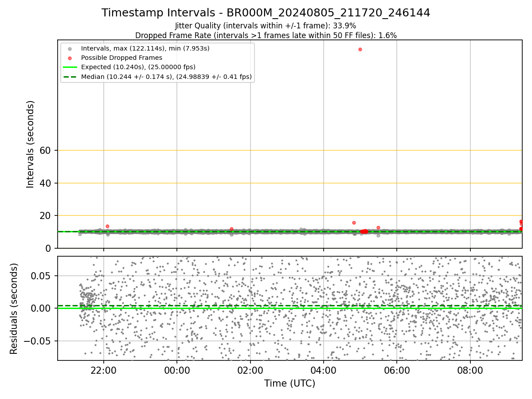Click the legend entry 'Possible Dropped Frames'
Image resolution: width=532 pixels, height=399 pixels.
121,58
